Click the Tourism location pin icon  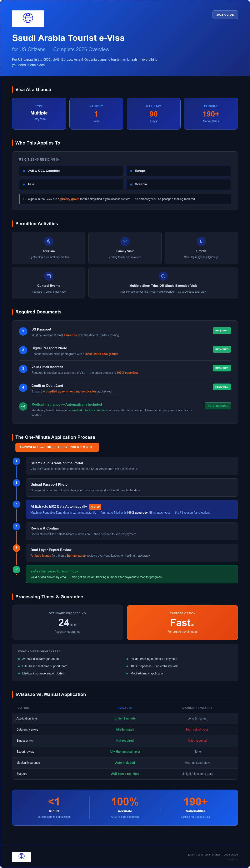(x=49, y=241)
